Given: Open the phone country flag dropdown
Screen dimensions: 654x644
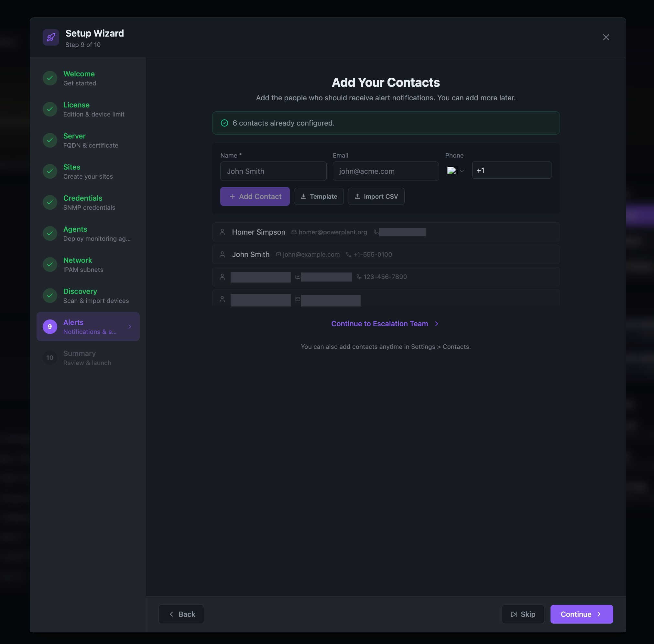Looking at the screenshot, I should 455,171.
